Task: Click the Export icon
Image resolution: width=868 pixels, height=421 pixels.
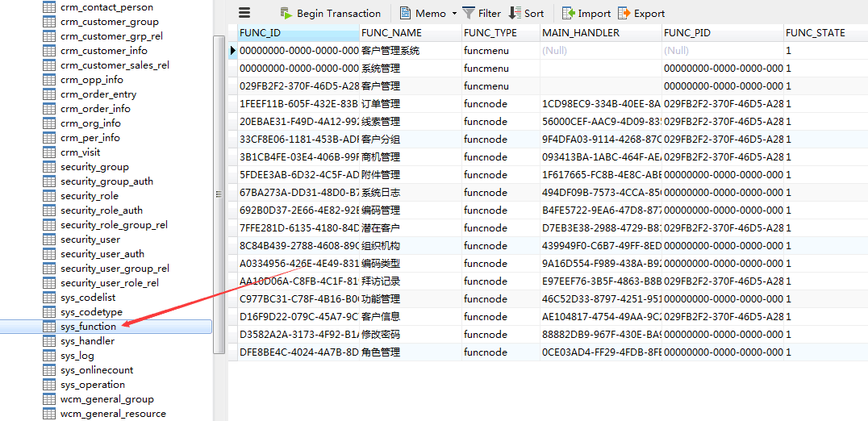Action: 624,13
